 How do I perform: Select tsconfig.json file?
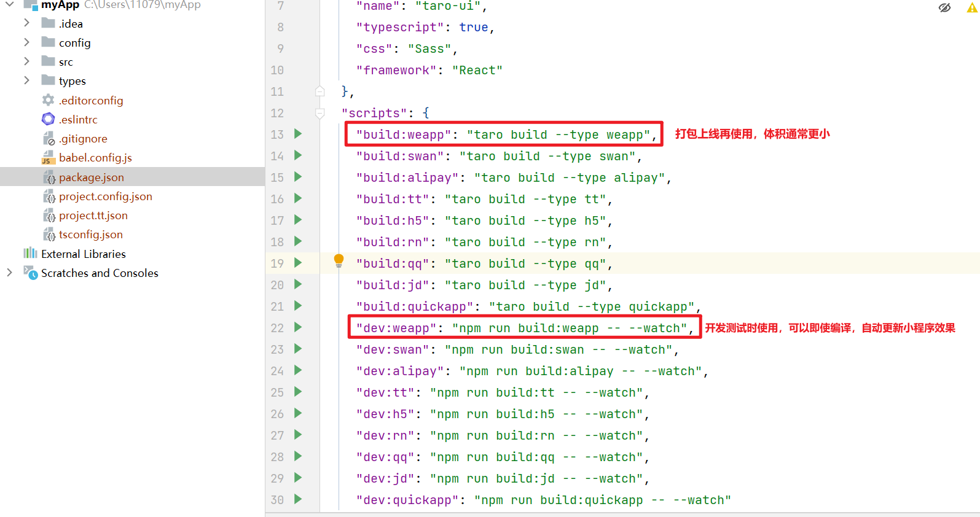click(x=90, y=235)
